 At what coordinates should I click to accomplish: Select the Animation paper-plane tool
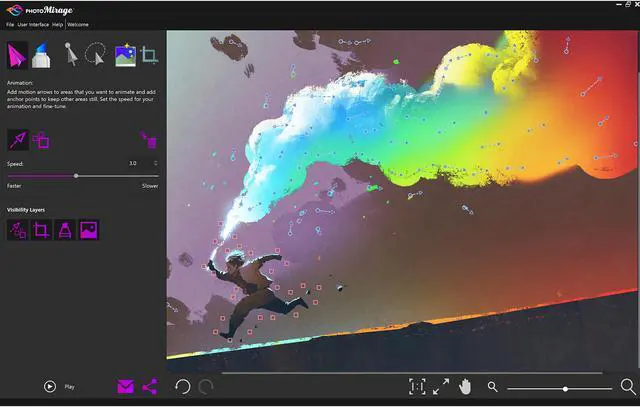(x=17, y=55)
